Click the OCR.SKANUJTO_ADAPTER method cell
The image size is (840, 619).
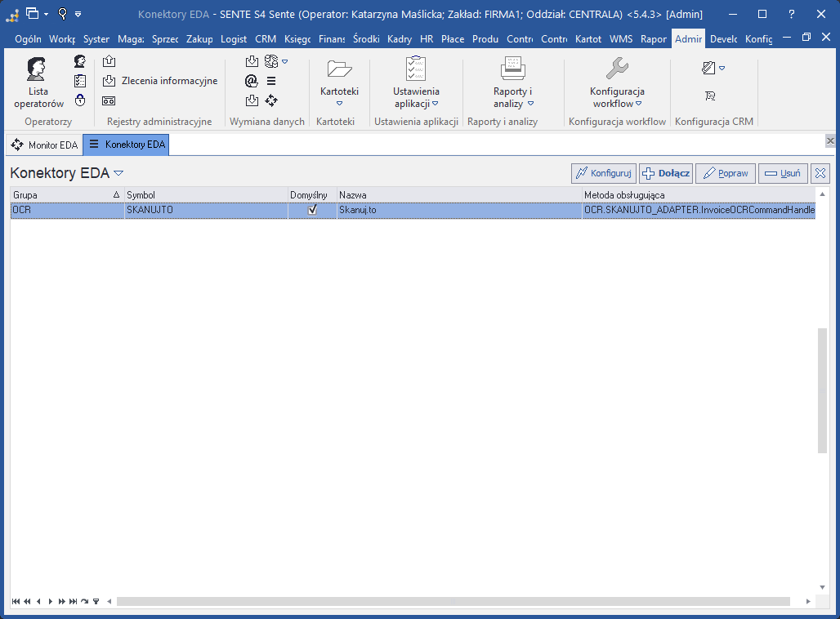pos(699,210)
